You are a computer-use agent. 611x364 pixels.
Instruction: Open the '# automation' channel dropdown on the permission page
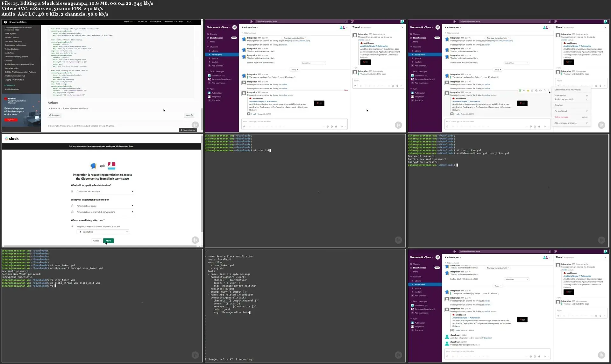pyautogui.click(x=103, y=232)
